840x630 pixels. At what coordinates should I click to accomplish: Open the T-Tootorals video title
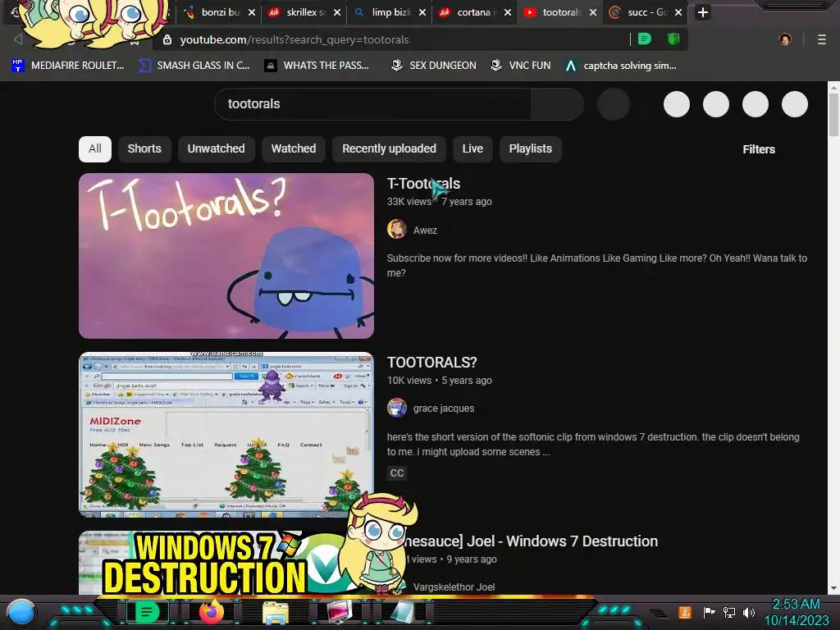[x=424, y=184]
